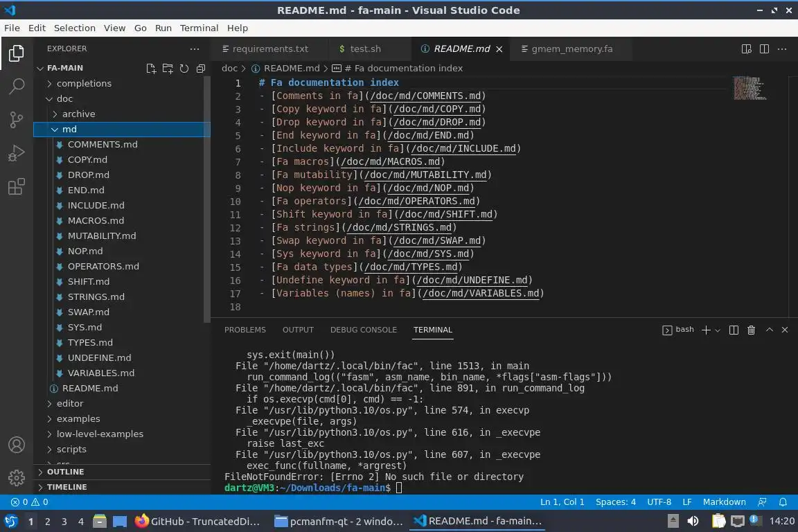The image size is (798, 532).
Task: Open the Manage gear icon
Action: 17,477
